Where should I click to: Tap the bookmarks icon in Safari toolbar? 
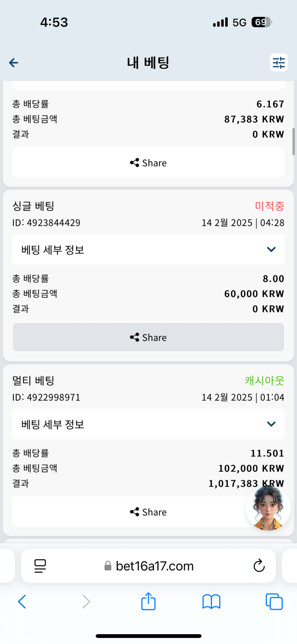click(x=211, y=602)
